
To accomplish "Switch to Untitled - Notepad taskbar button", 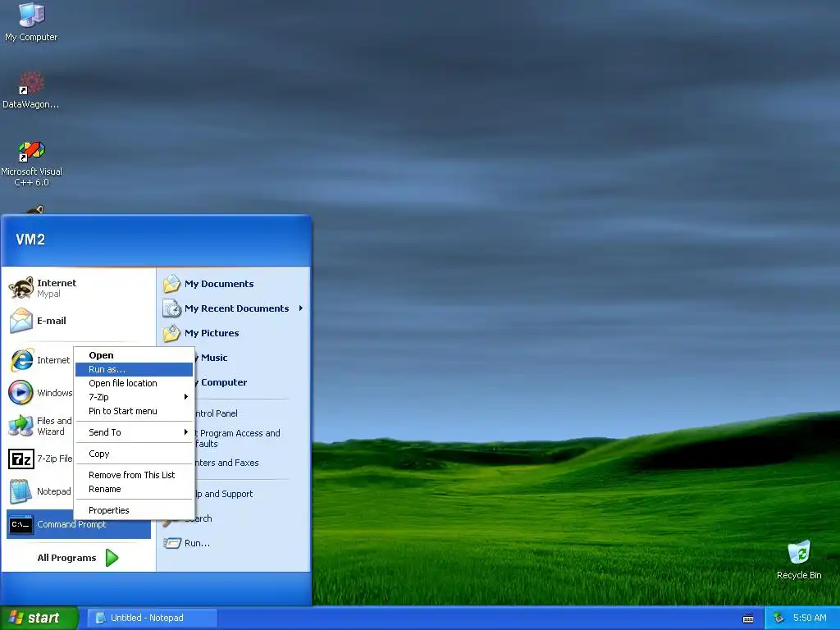I will pyautogui.click(x=152, y=619).
